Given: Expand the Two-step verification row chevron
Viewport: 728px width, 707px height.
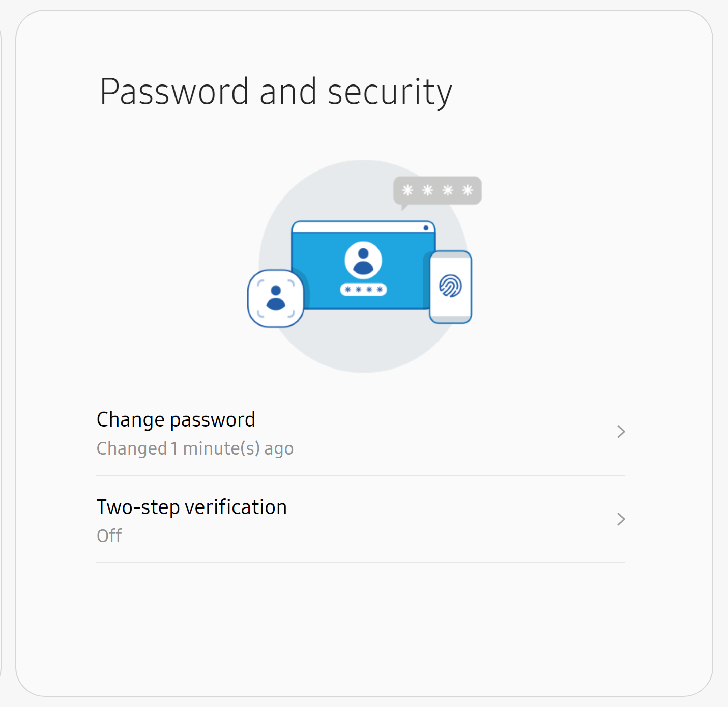Looking at the screenshot, I should tap(621, 519).
